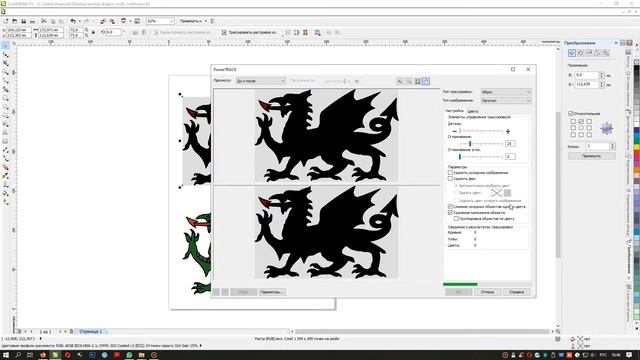Click the smoothing slider track

(480, 144)
